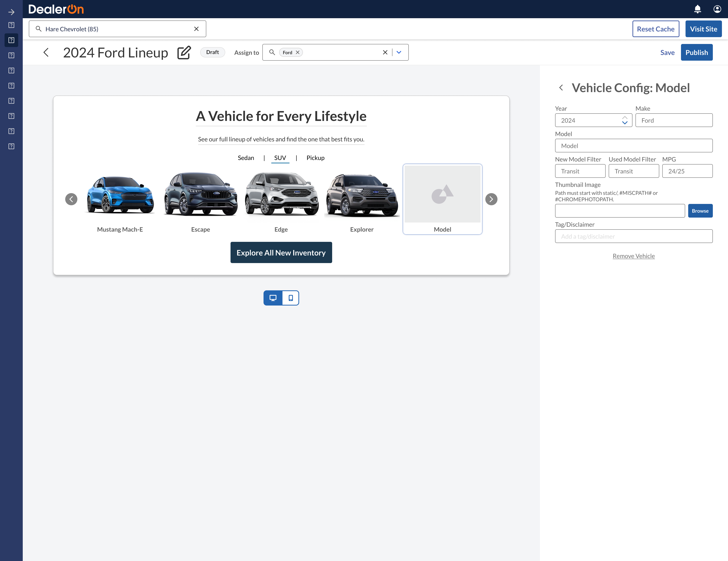This screenshot has width=728, height=561.
Task: Open the Assign to dropdown arrow
Action: coord(399,52)
